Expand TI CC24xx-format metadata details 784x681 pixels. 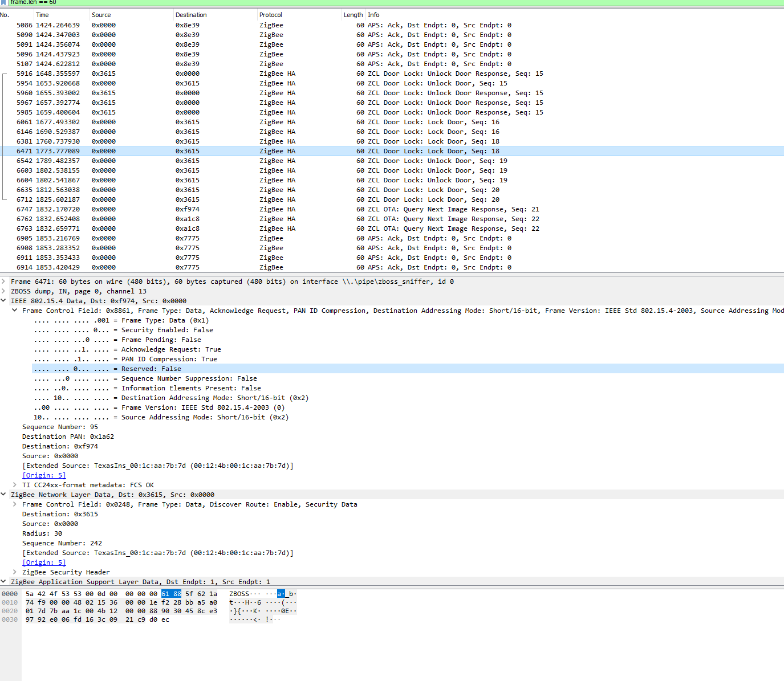(14, 484)
